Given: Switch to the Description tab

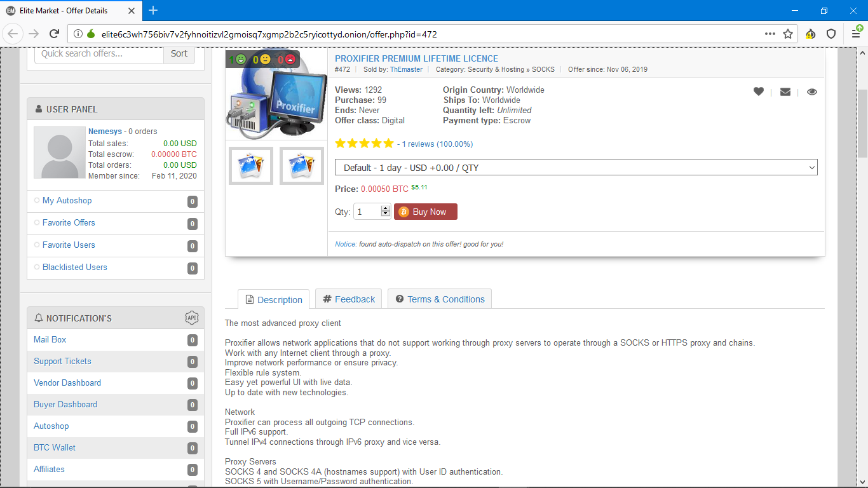Looking at the screenshot, I should (273, 299).
